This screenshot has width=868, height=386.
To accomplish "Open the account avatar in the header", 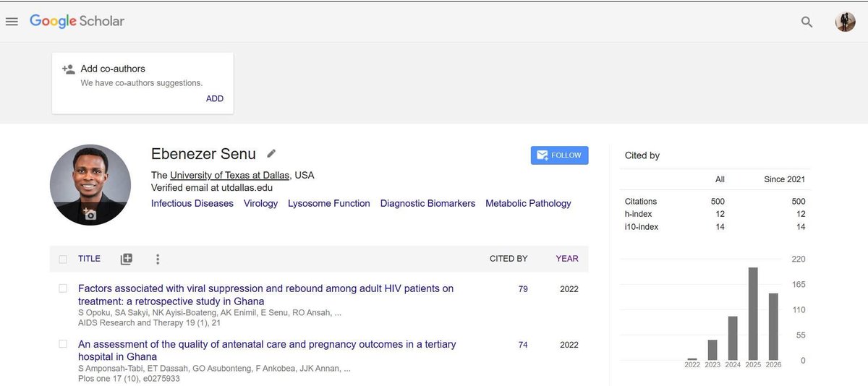I will point(845,22).
